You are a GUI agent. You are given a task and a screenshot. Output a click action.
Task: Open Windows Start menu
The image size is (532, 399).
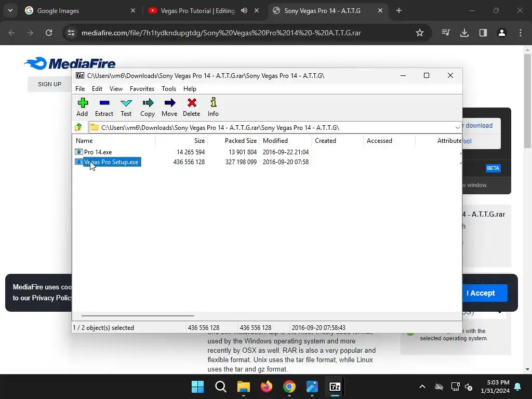197,387
